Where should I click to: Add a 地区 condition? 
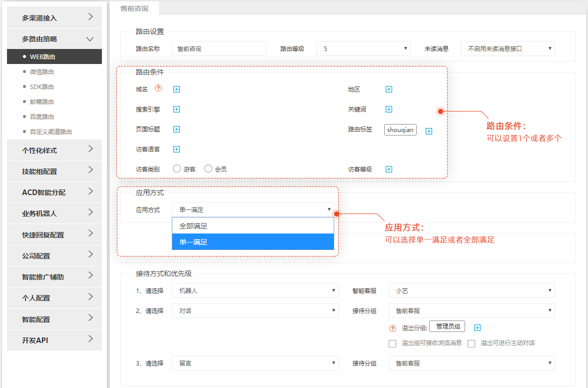[x=389, y=89]
